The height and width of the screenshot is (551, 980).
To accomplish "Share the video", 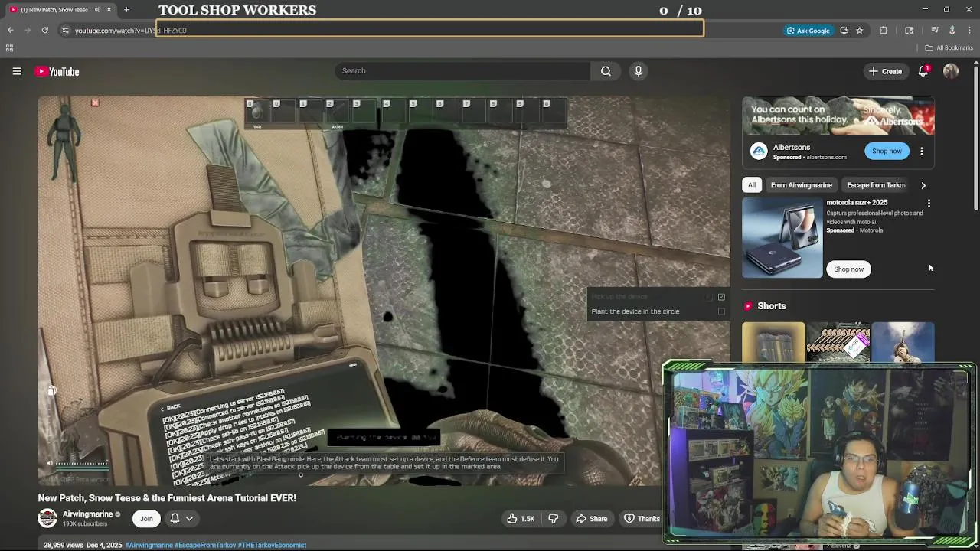I will pyautogui.click(x=592, y=519).
